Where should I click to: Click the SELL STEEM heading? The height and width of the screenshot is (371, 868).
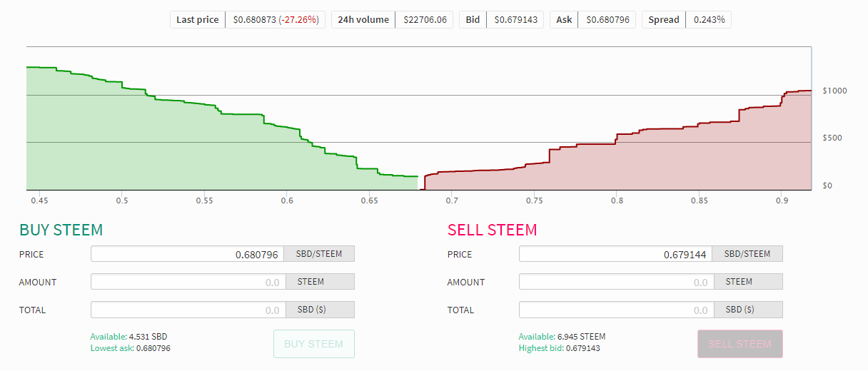pyautogui.click(x=493, y=230)
